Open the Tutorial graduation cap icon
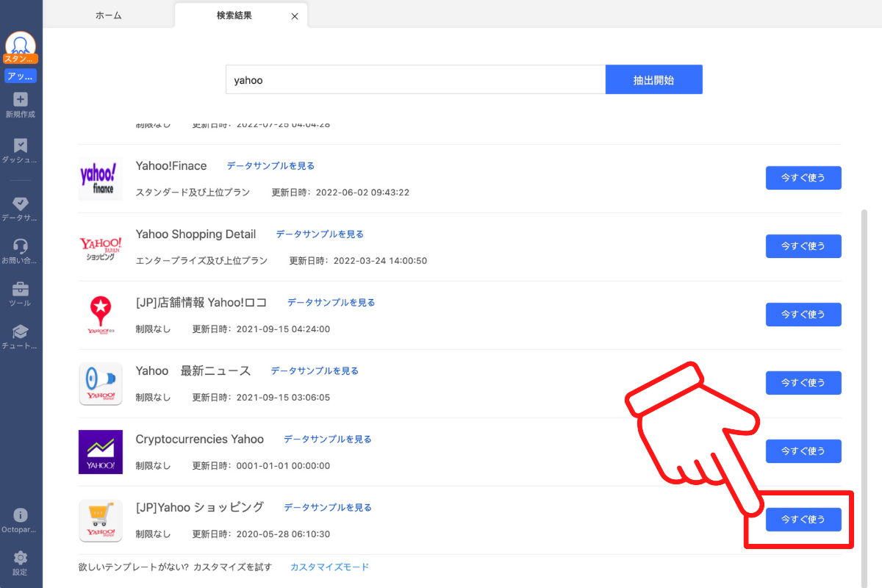This screenshot has width=882, height=588. [x=21, y=332]
